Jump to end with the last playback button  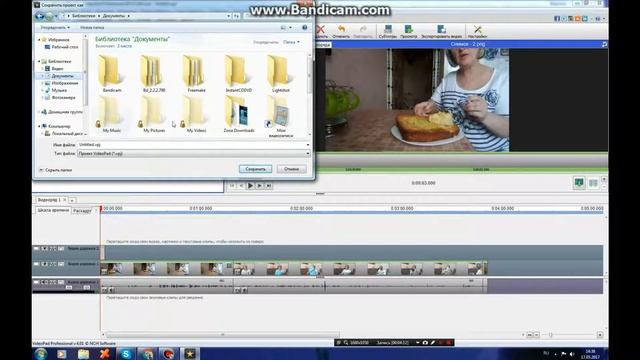point(269,186)
